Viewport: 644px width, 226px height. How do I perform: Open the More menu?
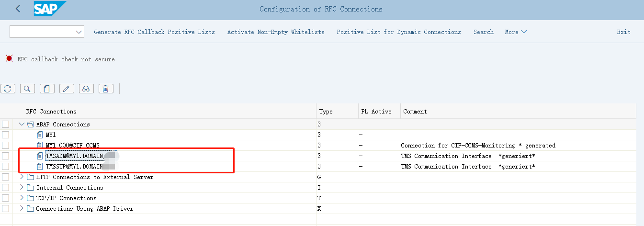click(x=515, y=32)
